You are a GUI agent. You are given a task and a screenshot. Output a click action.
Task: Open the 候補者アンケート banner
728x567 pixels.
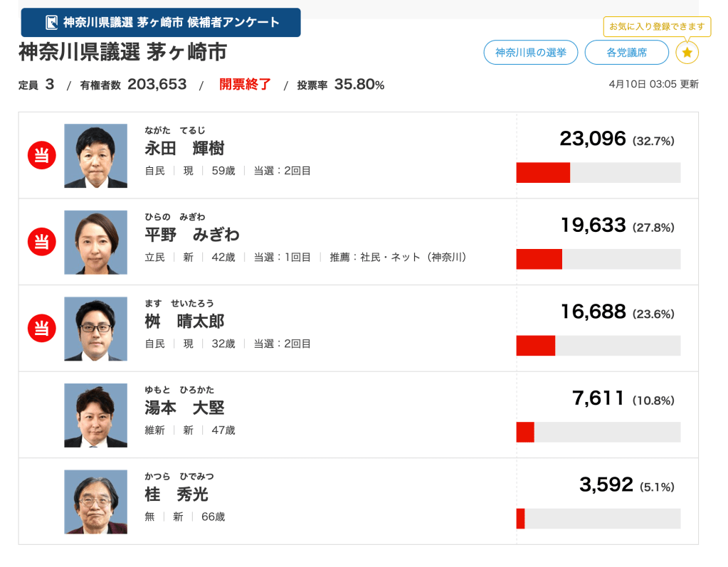click(x=161, y=23)
